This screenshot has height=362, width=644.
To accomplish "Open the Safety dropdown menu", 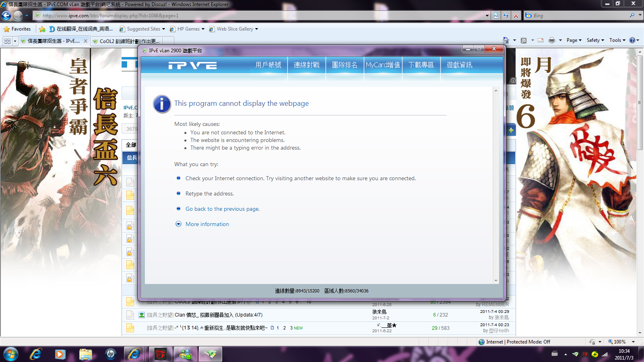I will (x=595, y=40).
